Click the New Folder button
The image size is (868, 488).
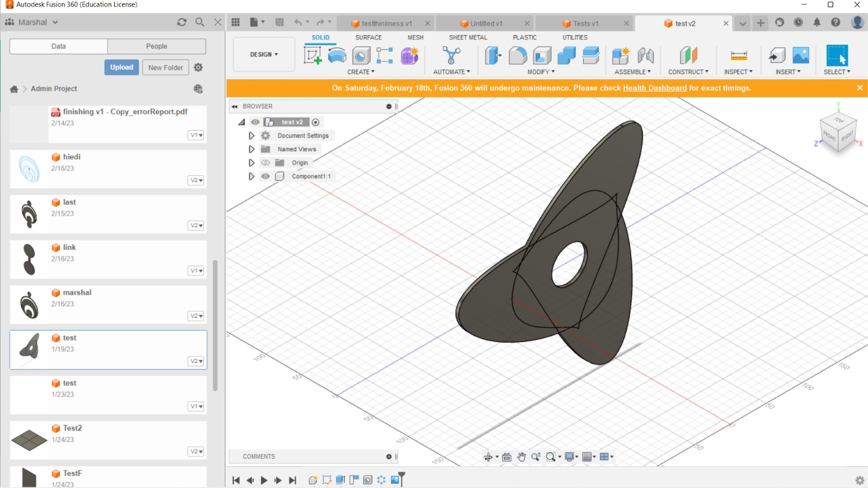coord(165,68)
